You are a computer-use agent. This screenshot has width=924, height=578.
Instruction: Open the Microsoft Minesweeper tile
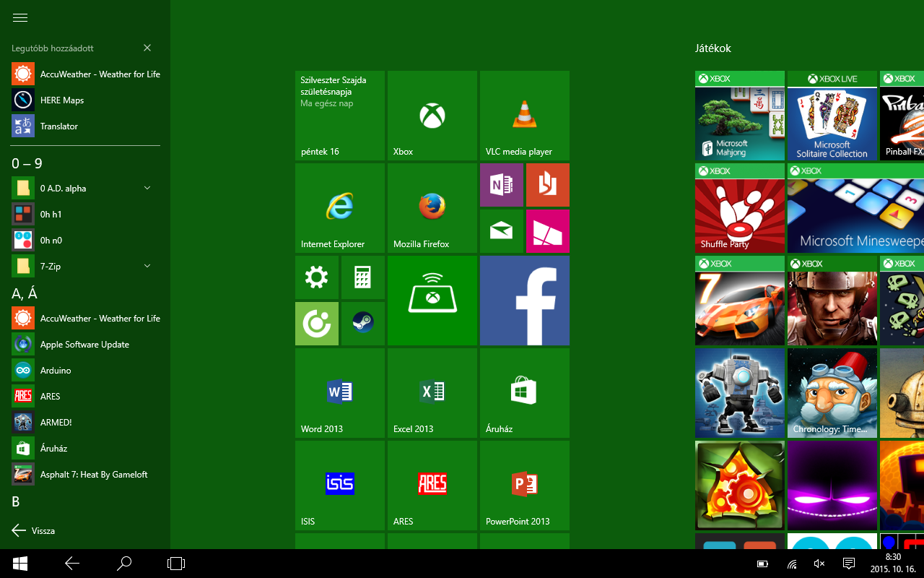click(855, 208)
